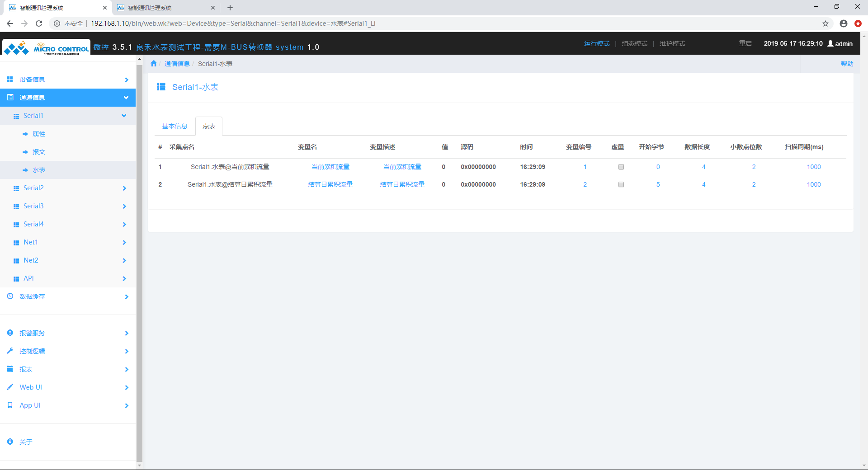868x470 pixels.
Task: Click scan period 1000 for 当前累积流量 row
Action: [814, 167]
